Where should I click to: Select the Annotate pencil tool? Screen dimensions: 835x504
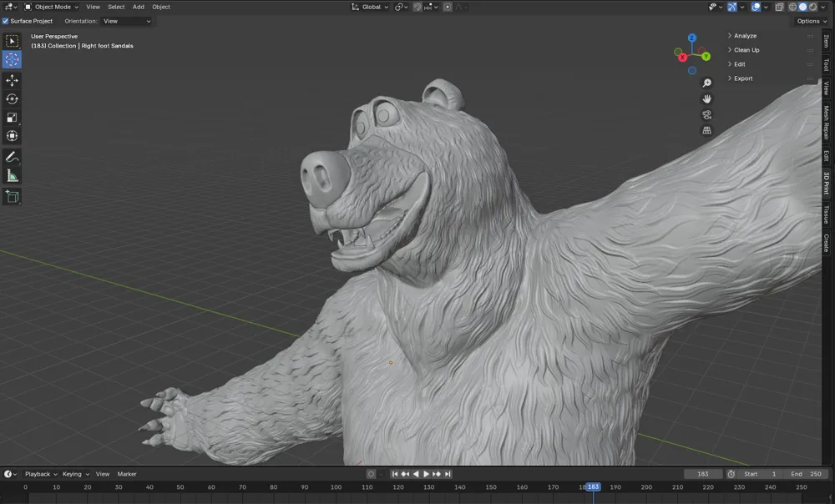tap(12, 157)
